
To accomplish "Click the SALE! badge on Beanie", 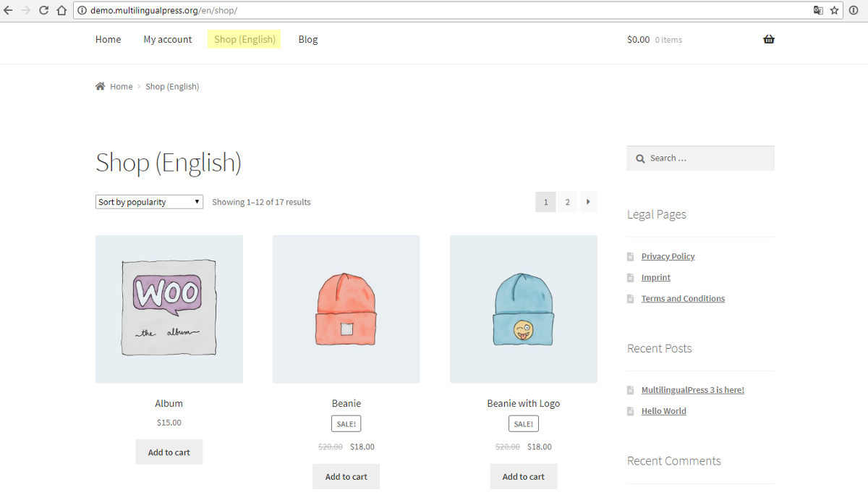I will [x=346, y=423].
